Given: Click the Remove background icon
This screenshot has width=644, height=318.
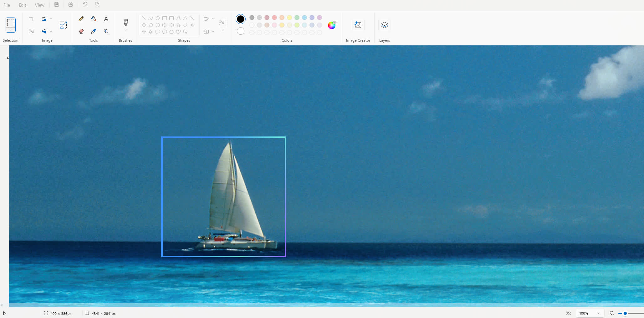Looking at the screenshot, I should tap(31, 31).
